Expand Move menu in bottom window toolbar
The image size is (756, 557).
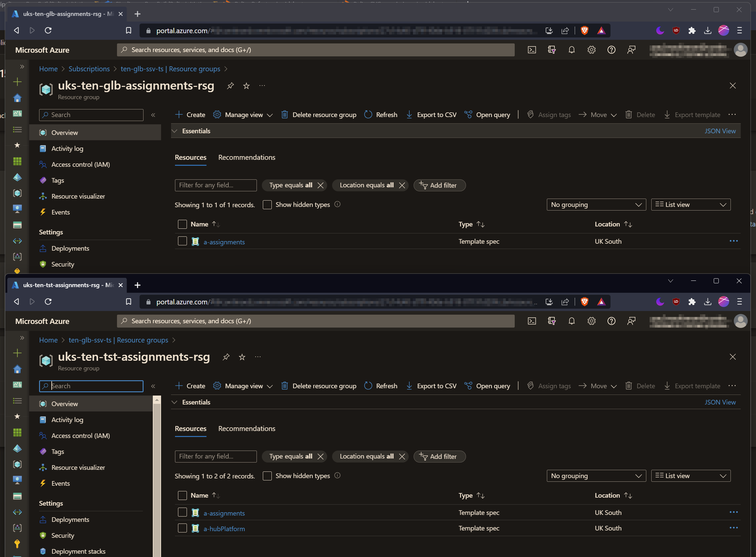coord(598,386)
